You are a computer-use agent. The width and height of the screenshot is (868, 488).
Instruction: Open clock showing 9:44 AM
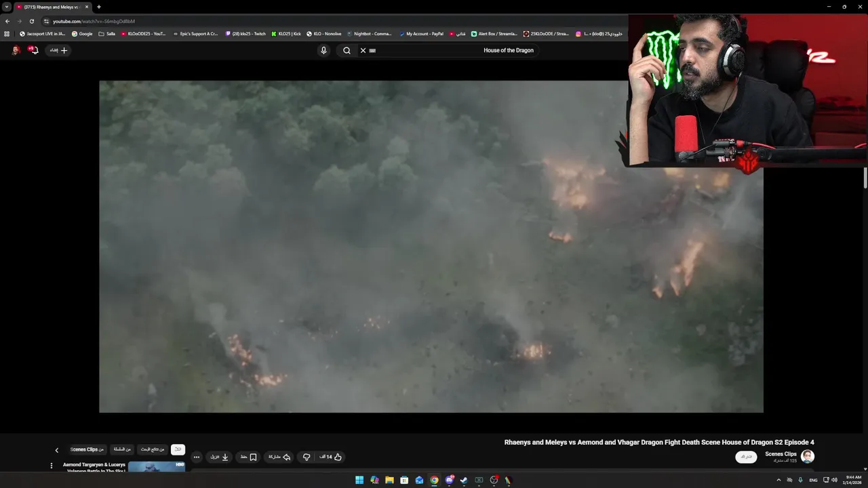[x=853, y=480]
